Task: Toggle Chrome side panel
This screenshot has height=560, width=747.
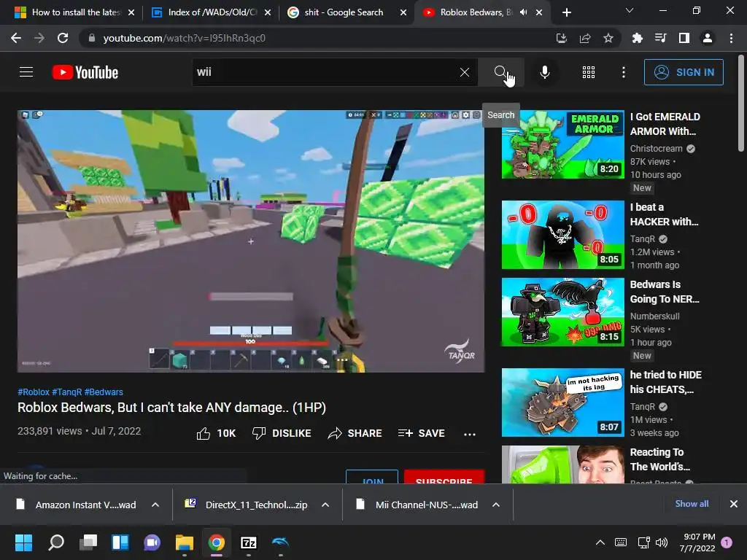Action: 684,38
